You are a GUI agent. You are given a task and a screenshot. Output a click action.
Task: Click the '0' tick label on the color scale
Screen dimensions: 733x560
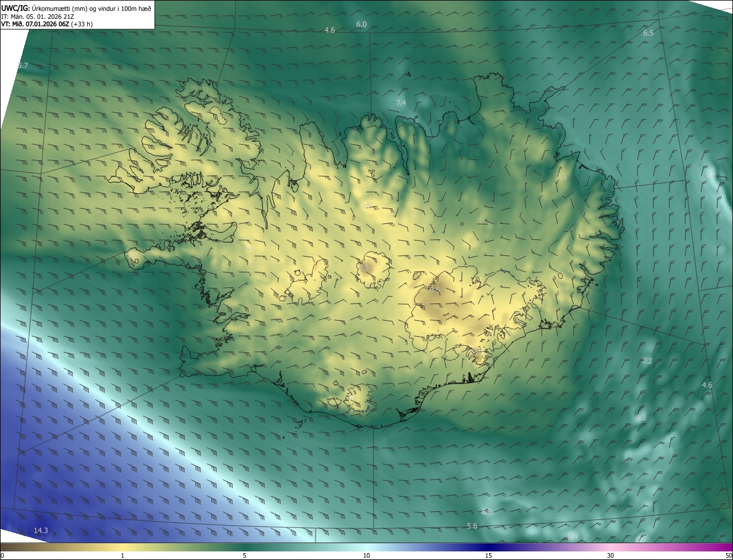(2, 556)
